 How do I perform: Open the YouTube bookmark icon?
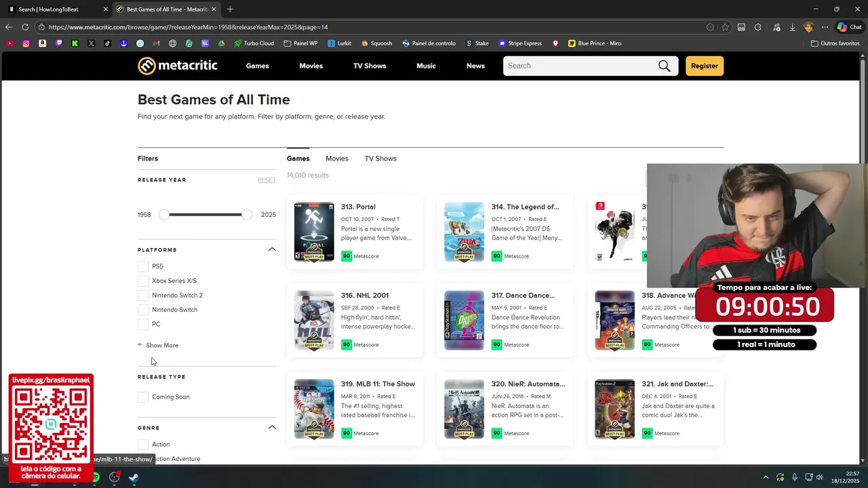(x=9, y=43)
